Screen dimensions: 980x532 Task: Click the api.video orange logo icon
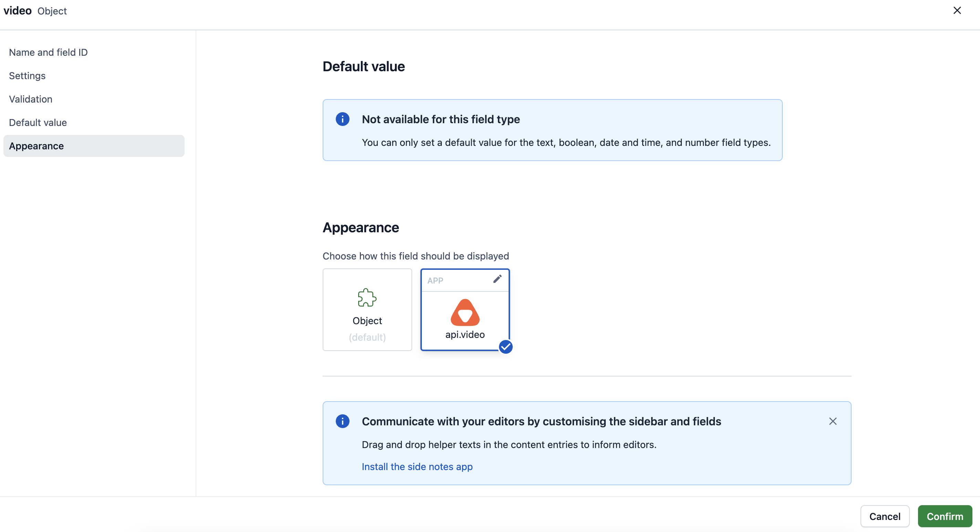coord(465,312)
